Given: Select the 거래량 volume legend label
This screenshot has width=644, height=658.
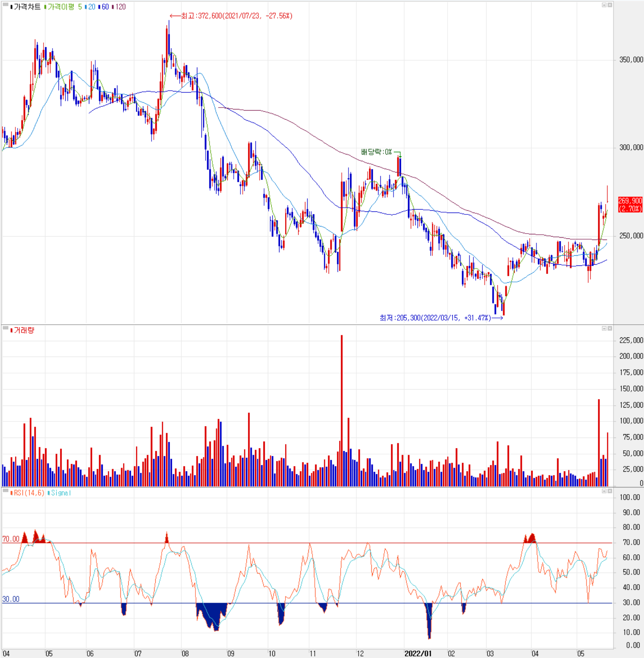Looking at the screenshot, I should click(x=23, y=330).
